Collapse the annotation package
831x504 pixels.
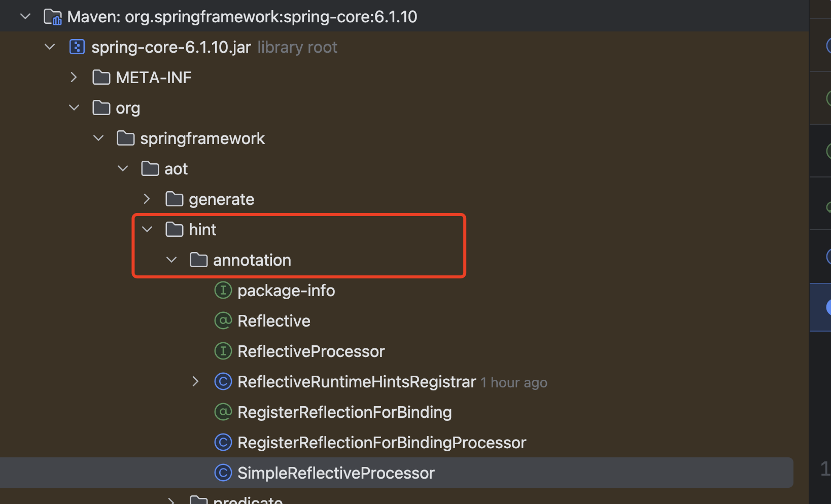(171, 260)
